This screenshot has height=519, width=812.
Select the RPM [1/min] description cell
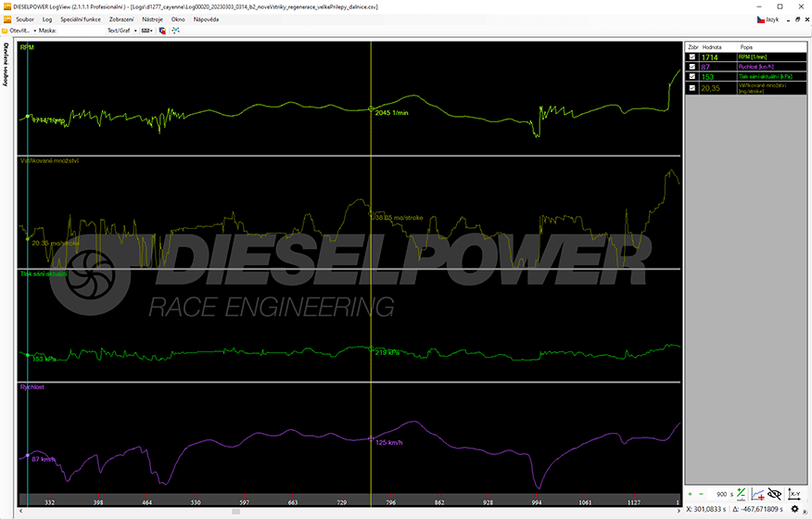tap(771, 57)
